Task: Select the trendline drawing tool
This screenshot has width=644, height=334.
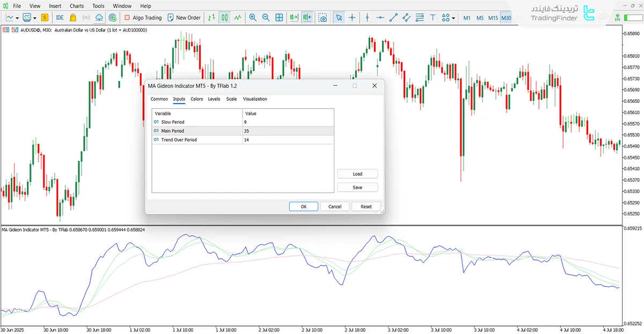Action: (x=393, y=18)
